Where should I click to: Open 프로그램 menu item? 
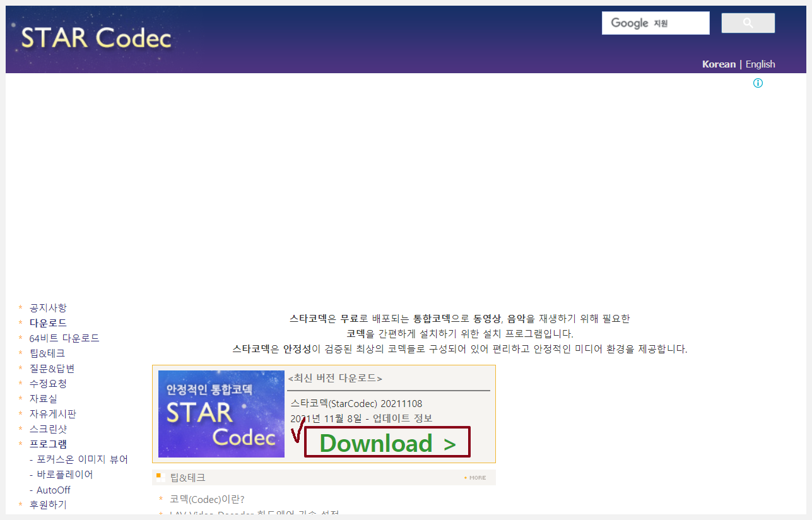coord(48,444)
